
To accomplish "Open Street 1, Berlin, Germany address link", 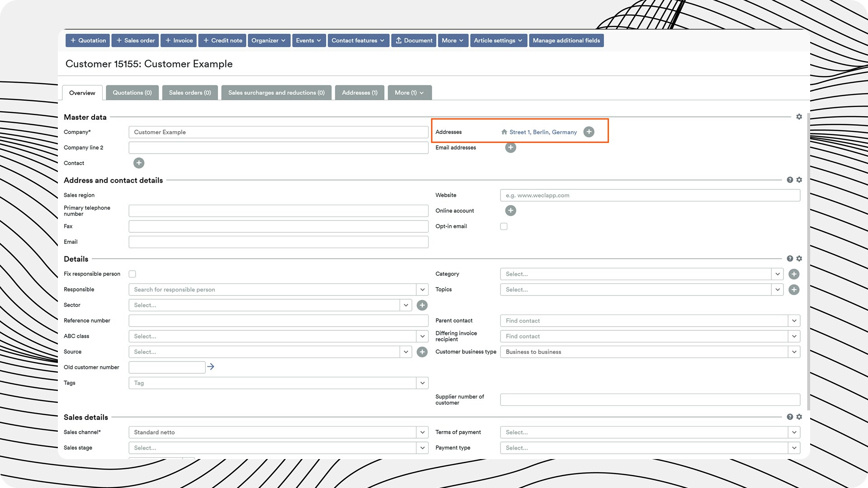I will point(543,132).
